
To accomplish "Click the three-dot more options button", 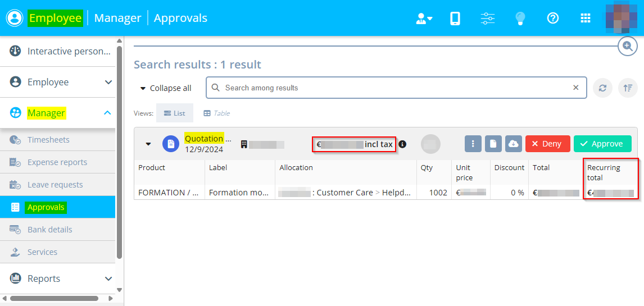I will (473, 144).
